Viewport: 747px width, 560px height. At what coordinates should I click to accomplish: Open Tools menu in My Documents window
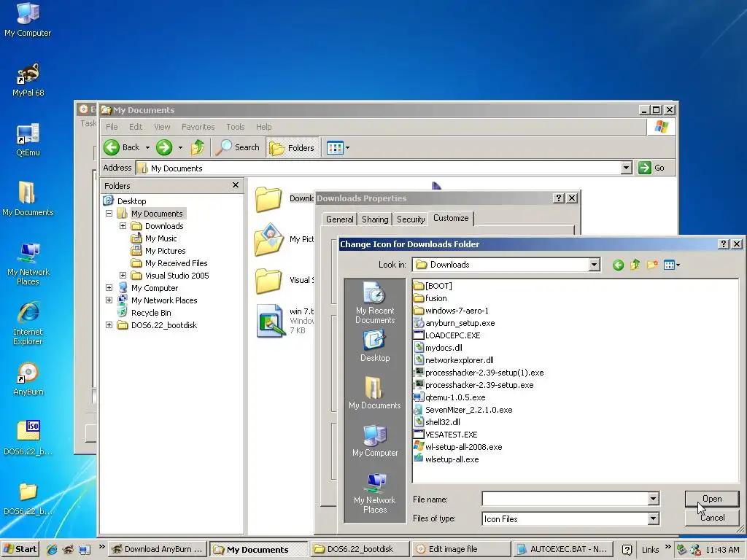[x=236, y=127]
